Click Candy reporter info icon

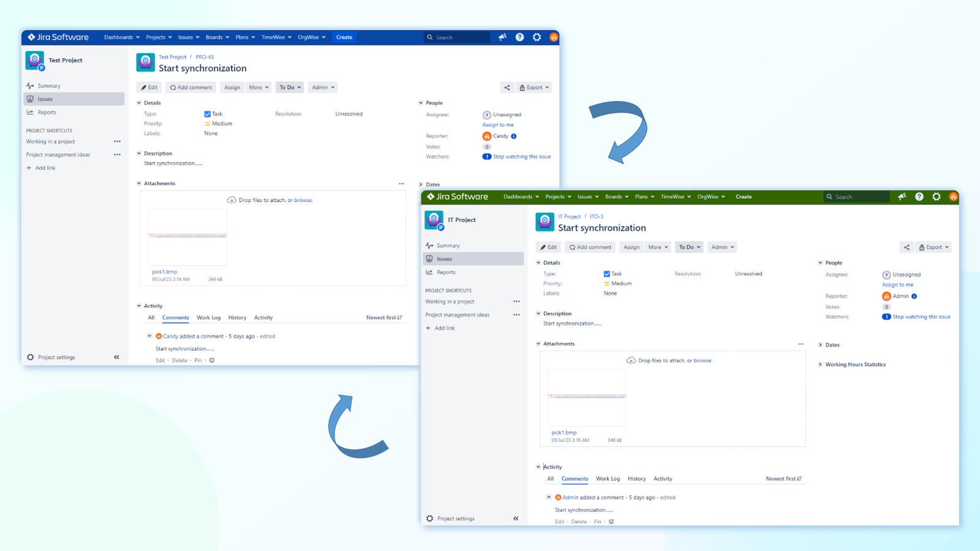(514, 137)
